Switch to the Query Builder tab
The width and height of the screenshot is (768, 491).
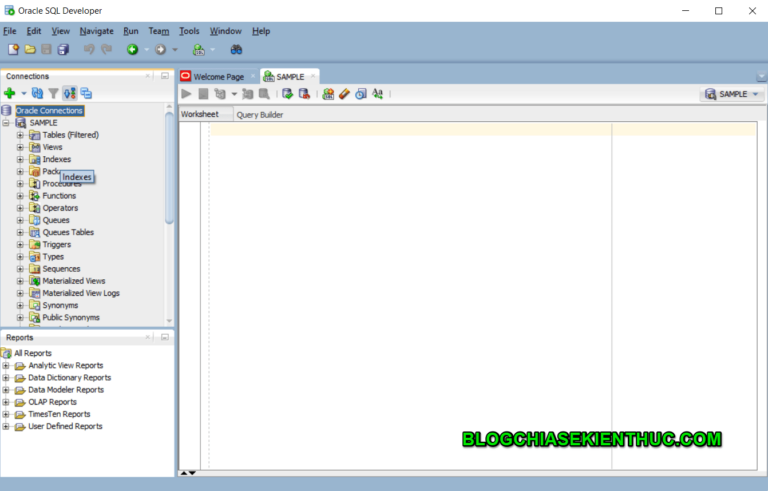click(x=259, y=115)
